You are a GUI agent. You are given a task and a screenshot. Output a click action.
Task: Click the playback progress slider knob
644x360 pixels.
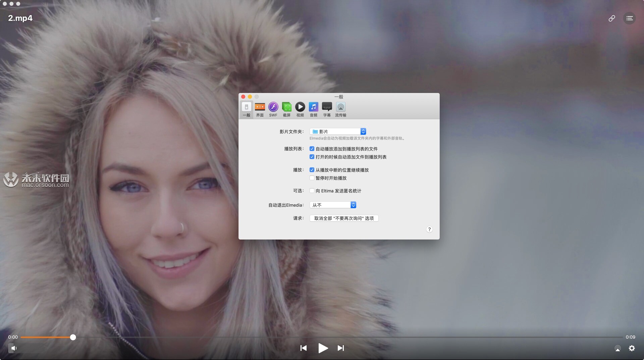tap(73, 337)
